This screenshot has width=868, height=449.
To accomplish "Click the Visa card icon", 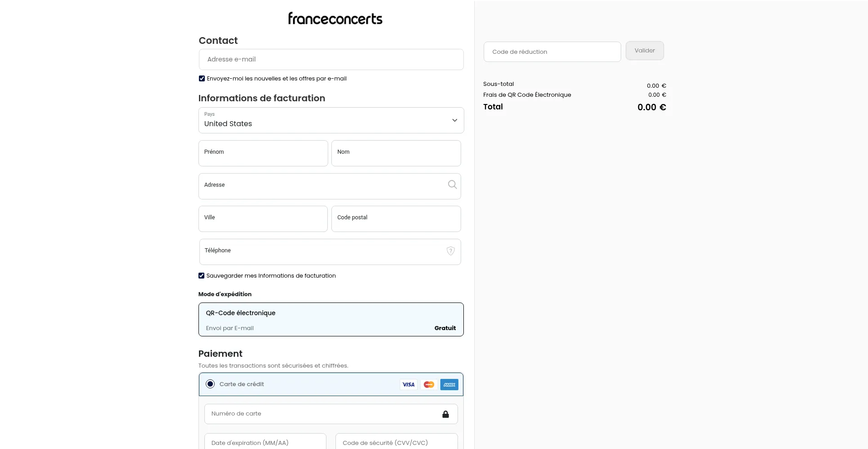I will pyautogui.click(x=409, y=385).
